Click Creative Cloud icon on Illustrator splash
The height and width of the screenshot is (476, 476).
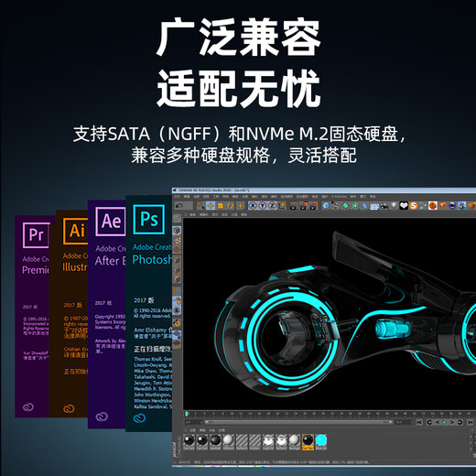click(x=69, y=408)
